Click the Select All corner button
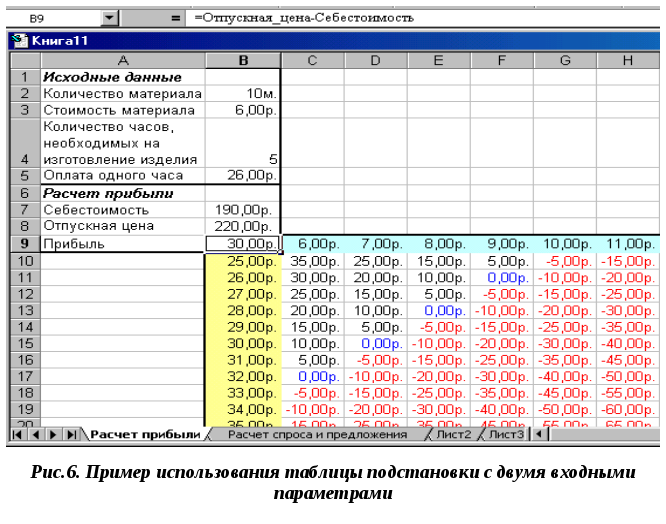666x524 pixels. (x=25, y=60)
